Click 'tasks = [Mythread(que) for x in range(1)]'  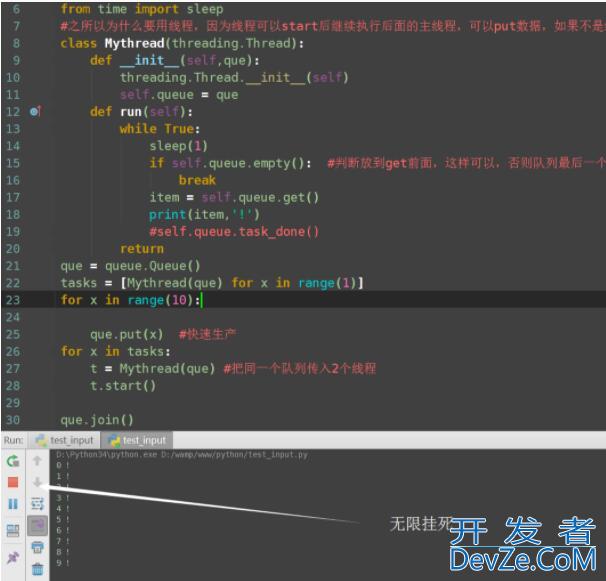coord(212,283)
